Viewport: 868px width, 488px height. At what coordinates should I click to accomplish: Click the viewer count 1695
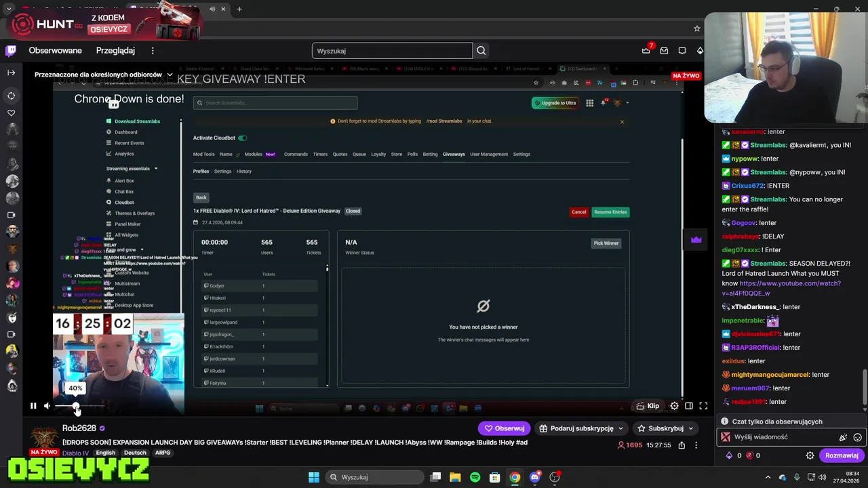tap(629, 445)
